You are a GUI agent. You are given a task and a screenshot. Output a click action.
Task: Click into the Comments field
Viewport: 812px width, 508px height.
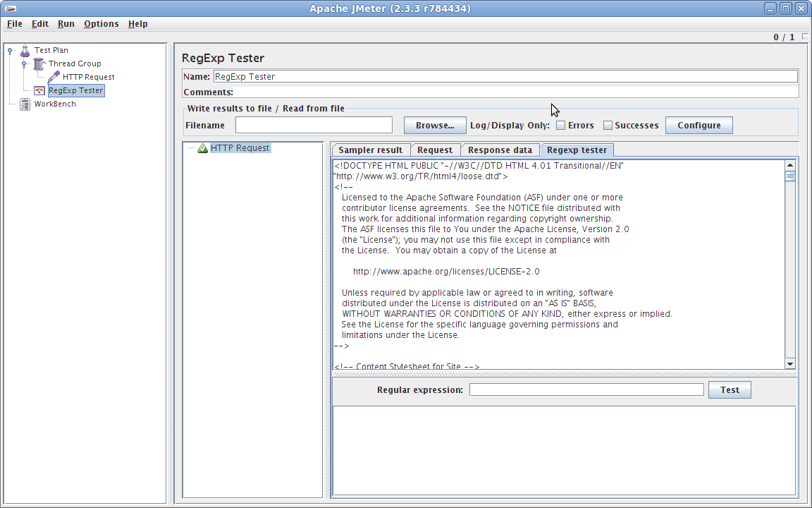516,92
